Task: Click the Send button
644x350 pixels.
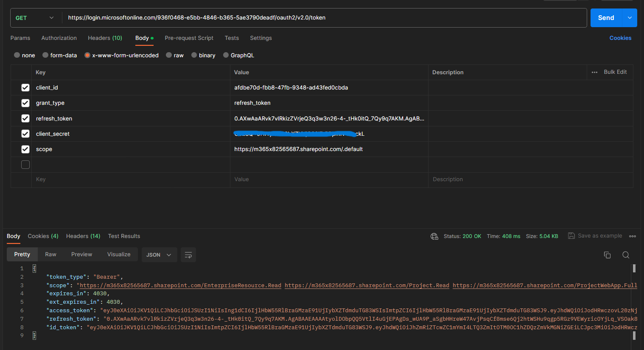Action: (606, 18)
